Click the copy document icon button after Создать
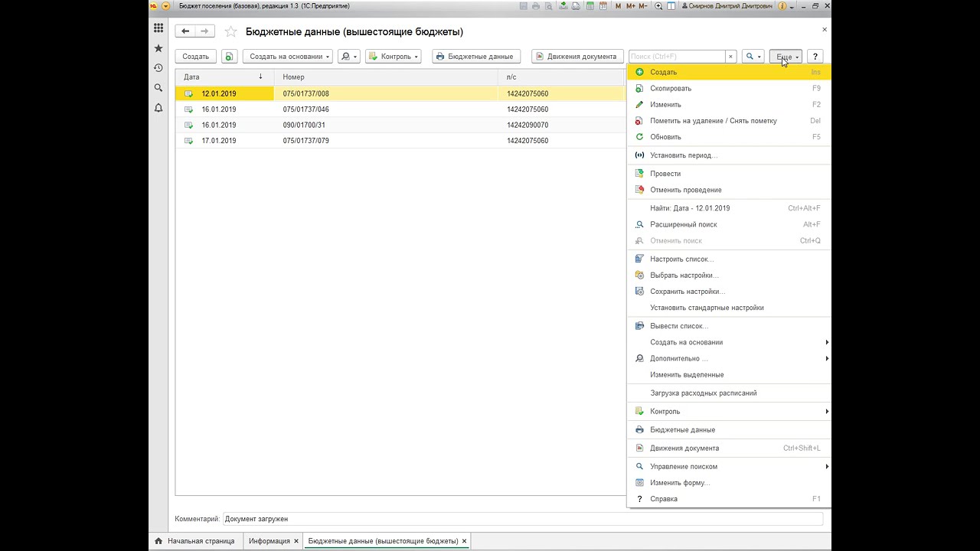This screenshot has height=551, width=980. tap(229, 57)
